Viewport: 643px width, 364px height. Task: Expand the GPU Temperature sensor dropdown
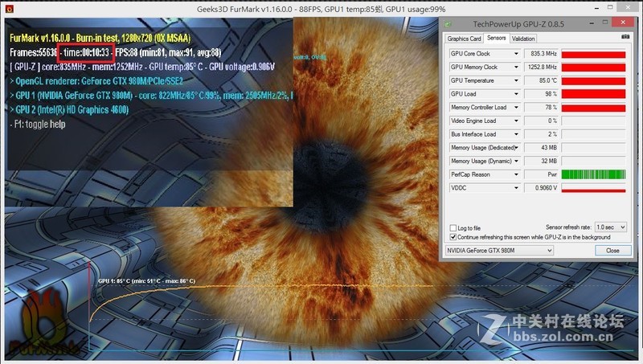[x=516, y=80]
